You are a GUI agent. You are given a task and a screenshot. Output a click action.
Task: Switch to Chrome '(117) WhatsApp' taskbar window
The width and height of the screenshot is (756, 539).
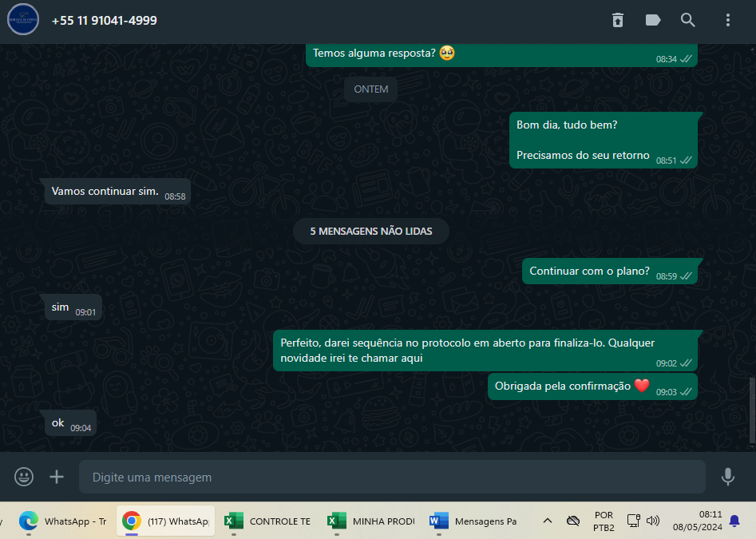pos(166,521)
